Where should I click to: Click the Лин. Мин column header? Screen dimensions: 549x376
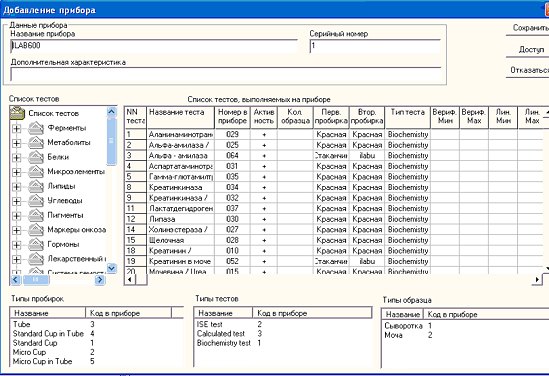pos(503,117)
